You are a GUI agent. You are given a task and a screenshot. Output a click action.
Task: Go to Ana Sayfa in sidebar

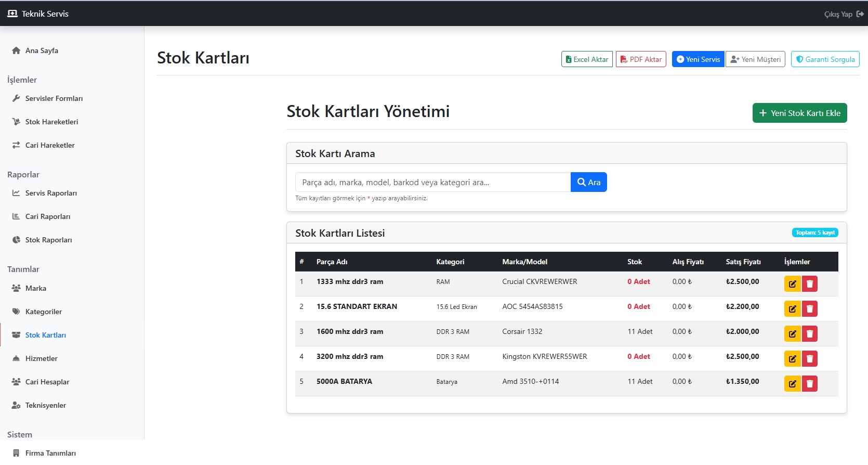[x=42, y=50]
